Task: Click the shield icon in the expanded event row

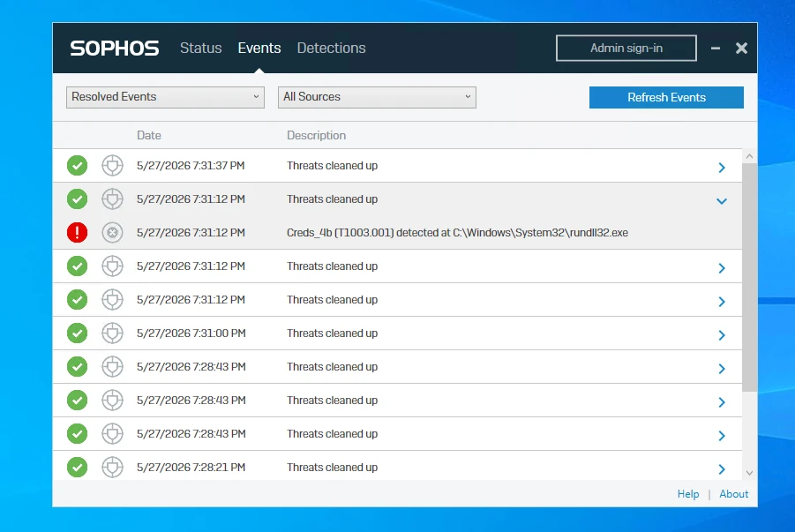Action: [112, 199]
